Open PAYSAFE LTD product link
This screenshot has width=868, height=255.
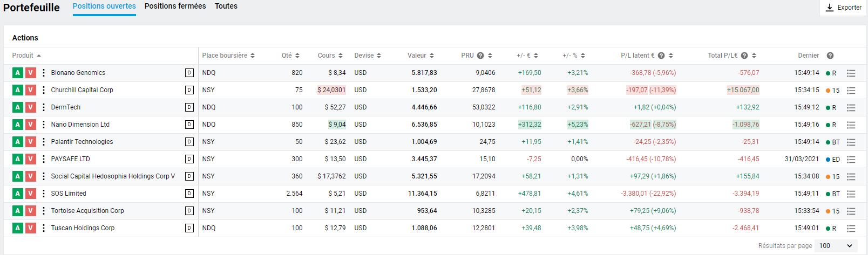point(70,159)
